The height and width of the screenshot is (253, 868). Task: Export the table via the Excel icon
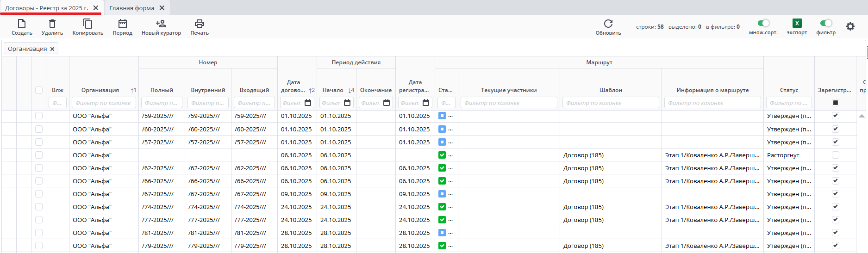[797, 24]
